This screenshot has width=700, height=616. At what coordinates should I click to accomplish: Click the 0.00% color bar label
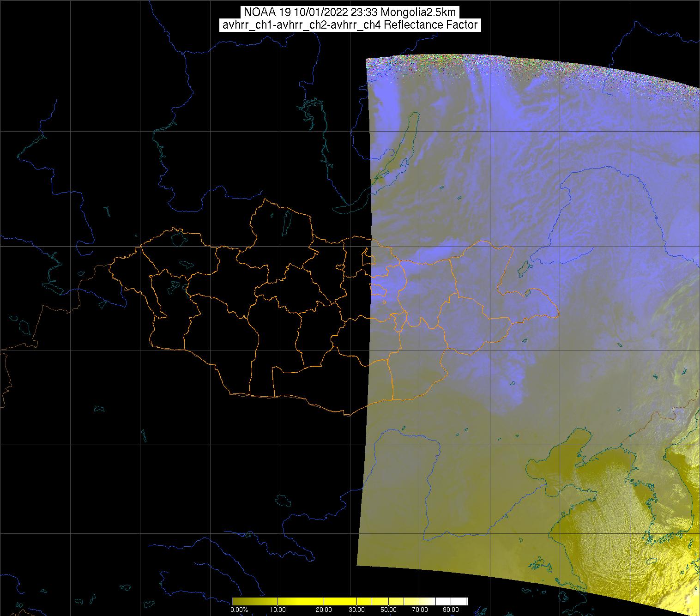coord(239,610)
